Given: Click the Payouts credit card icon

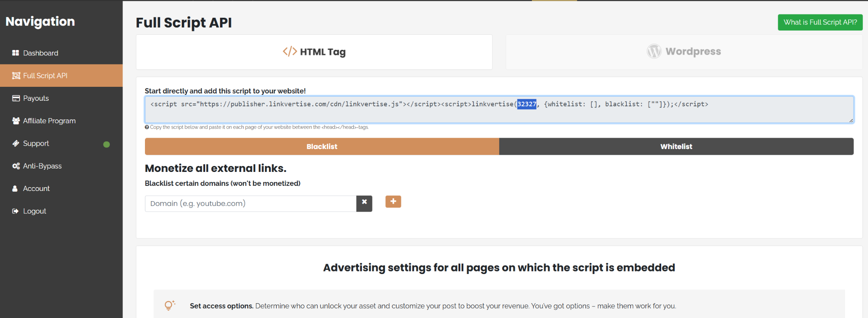Looking at the screenshot, I should (16, 98).
